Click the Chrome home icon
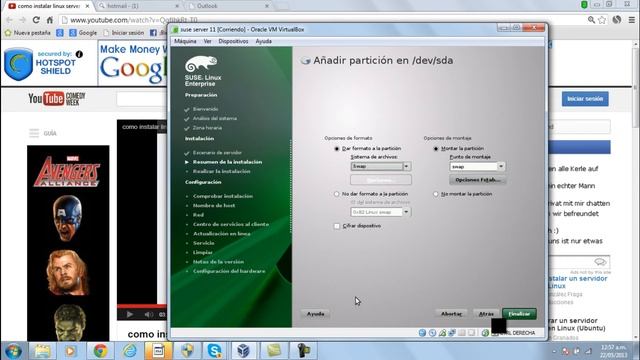 pos(50,20)
